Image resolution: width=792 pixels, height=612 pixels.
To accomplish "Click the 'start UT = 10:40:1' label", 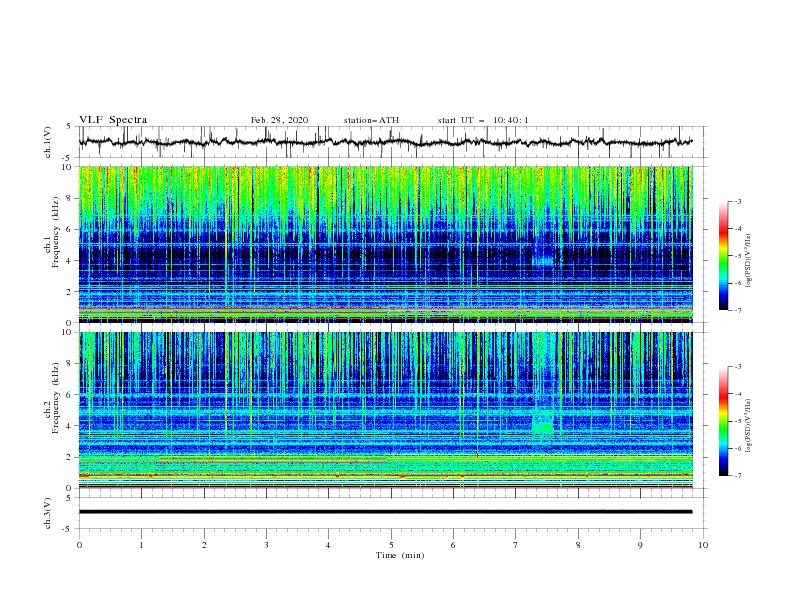I will pos(483,120).
